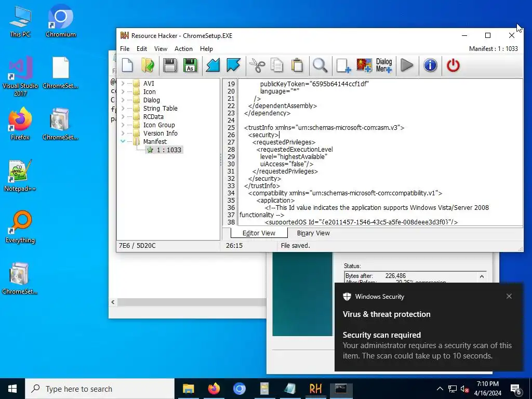Open the Action menu
Screen dimensions: 532x399
point(183,49)
